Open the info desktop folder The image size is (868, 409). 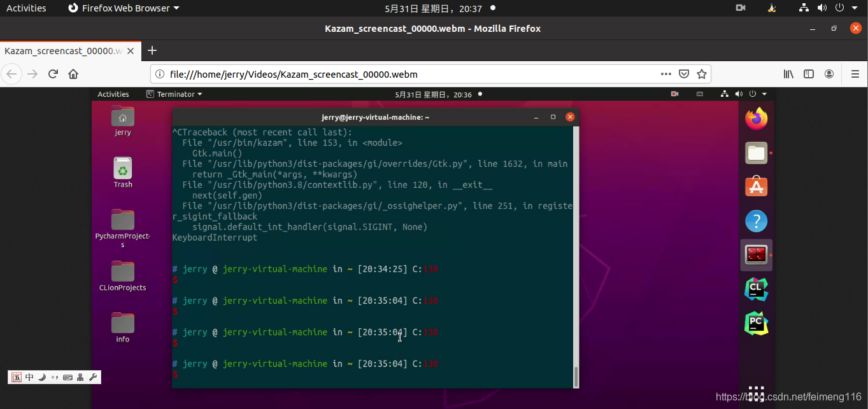pos(123,327)
